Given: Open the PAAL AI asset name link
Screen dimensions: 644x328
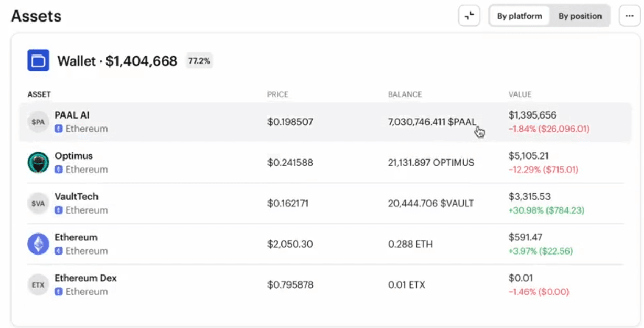Looking at the screenshot, I should coord(72,115).
